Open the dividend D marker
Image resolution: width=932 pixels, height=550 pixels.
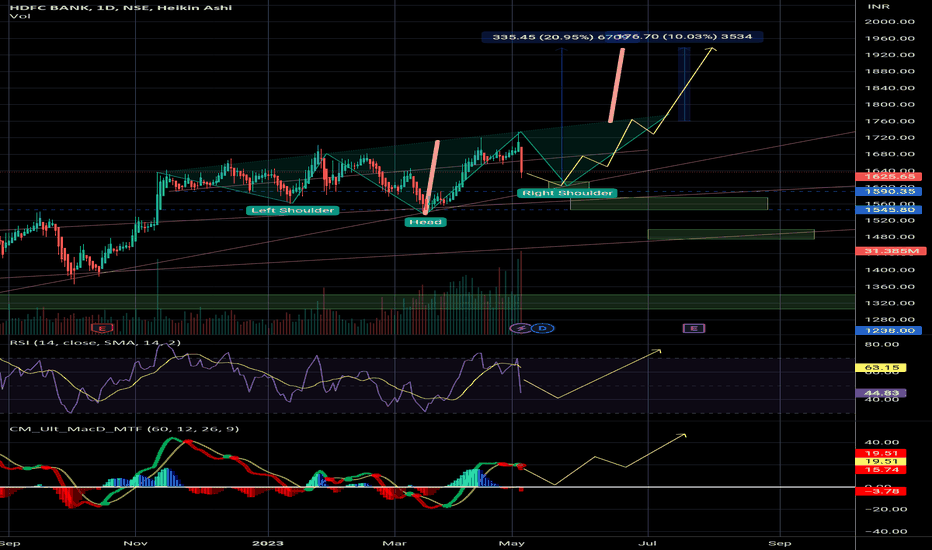coord(542,328)
